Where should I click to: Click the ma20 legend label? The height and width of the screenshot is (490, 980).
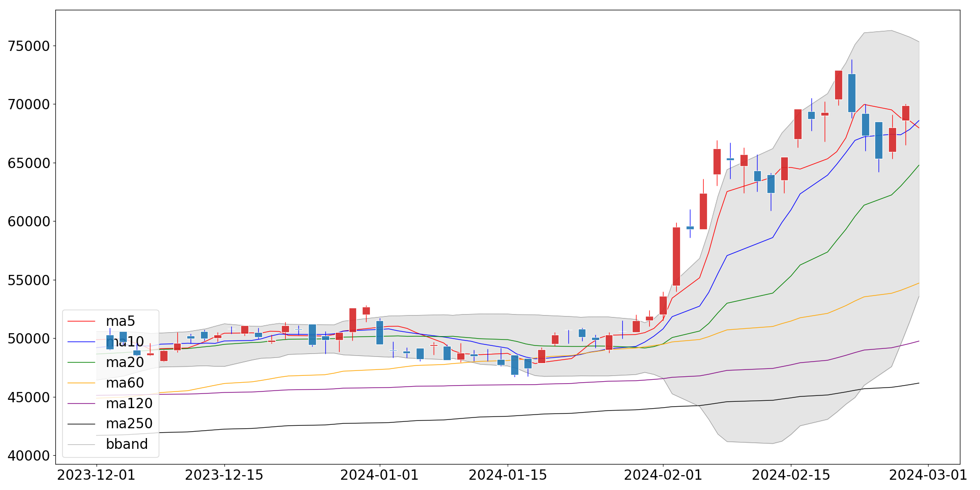coord(125,363)
